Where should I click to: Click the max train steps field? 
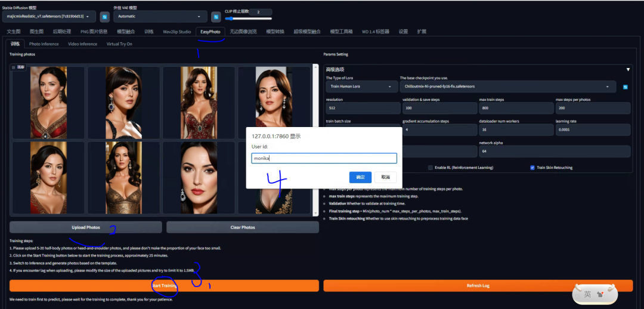click(516, 108)
